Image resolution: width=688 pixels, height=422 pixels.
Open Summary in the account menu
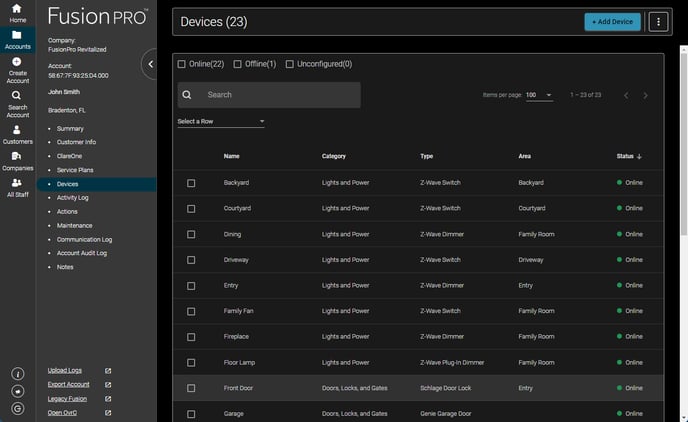(70, 129)
